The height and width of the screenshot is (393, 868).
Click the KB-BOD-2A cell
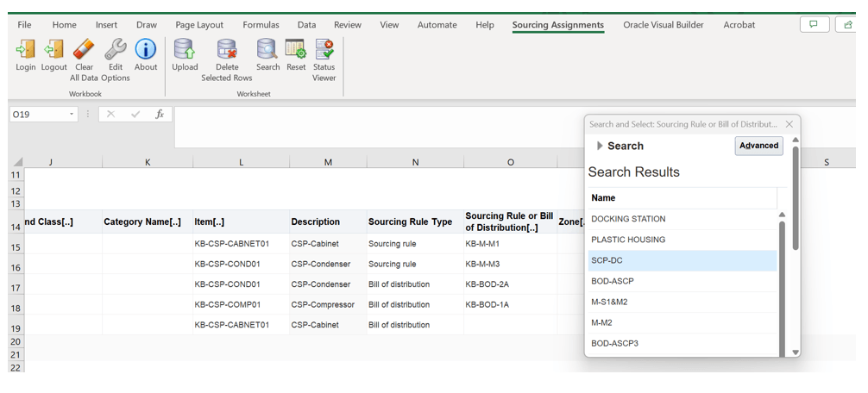511,284
